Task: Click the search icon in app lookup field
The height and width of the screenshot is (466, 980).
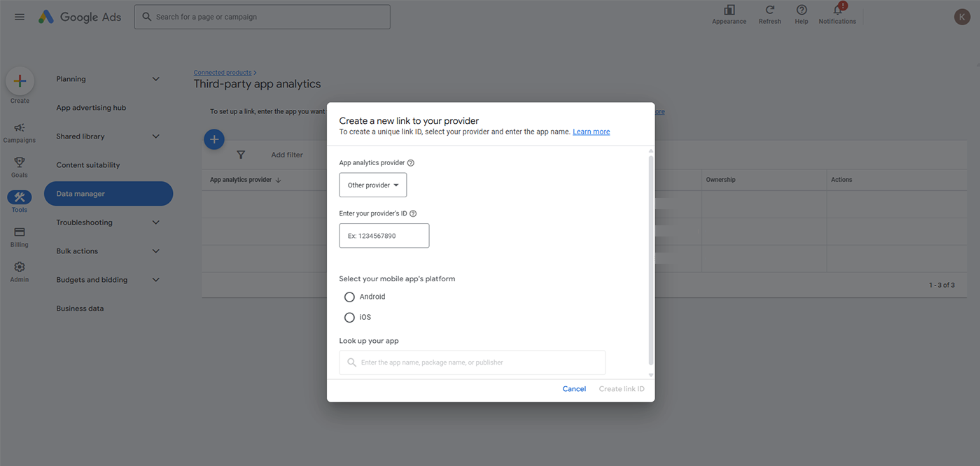Action: tap(352, 362)
